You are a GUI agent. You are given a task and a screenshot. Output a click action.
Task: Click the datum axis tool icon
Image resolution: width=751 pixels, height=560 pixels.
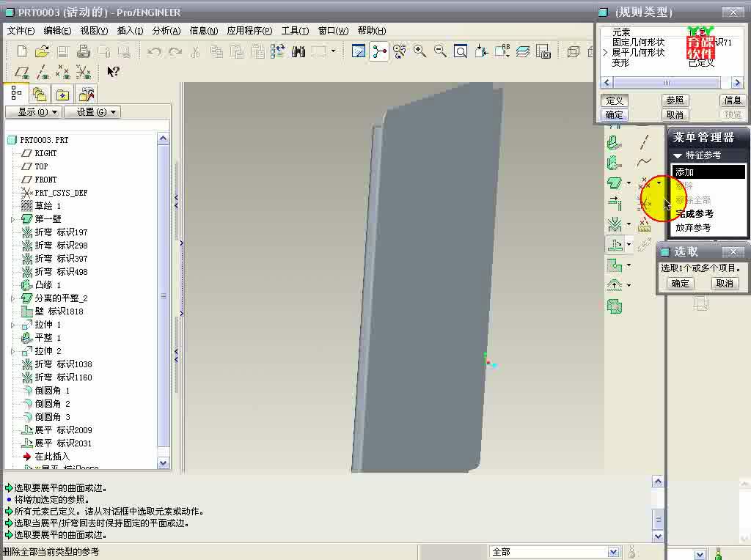(x=645, y=143)
